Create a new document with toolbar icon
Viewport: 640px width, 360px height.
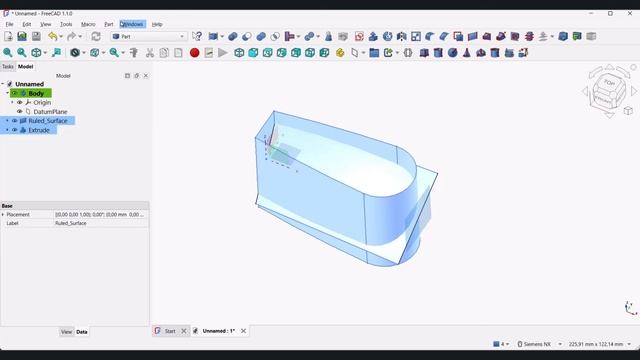[8, 36]
